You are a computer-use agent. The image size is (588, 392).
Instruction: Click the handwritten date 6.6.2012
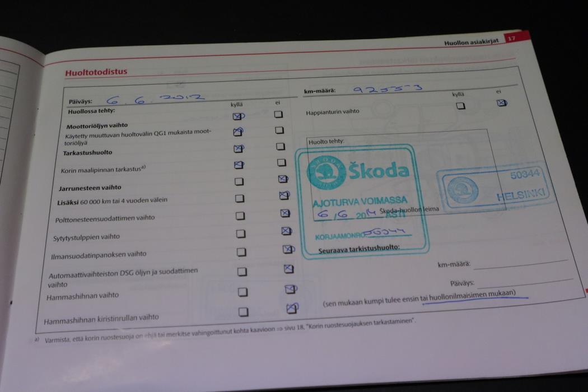pyautogui.click(x=155, y=99)
